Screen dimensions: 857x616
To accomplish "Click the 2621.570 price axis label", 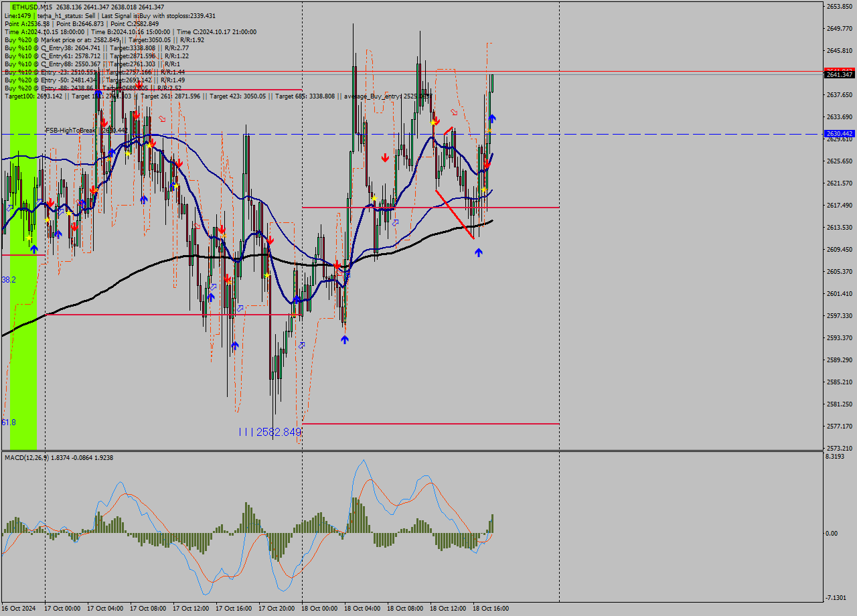I will (x=840, y=183).
